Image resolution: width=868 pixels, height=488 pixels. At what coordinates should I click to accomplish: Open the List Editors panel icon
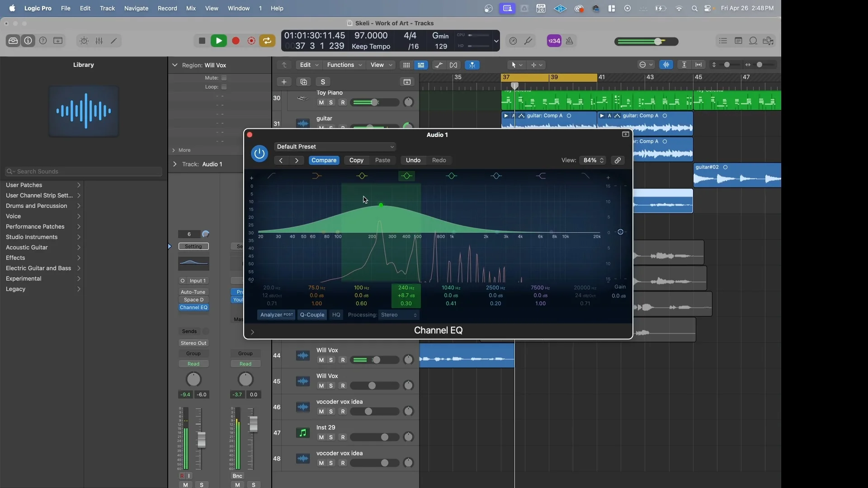(723, 41)
